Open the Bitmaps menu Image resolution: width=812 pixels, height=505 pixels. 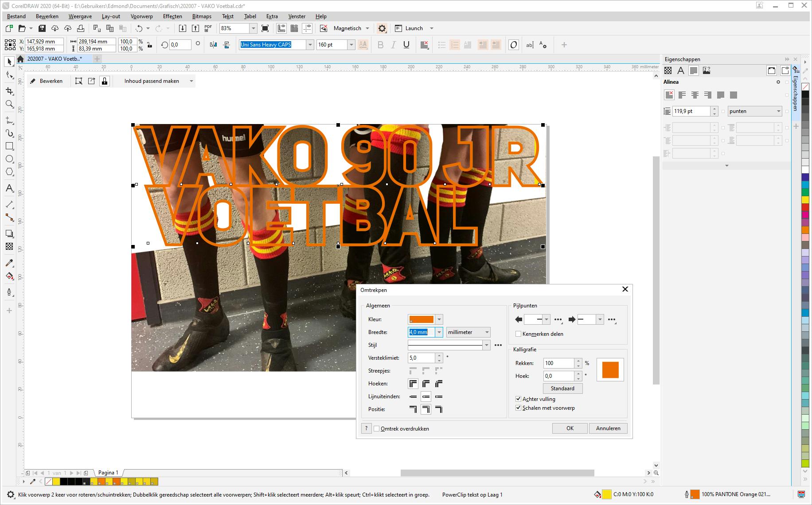tap(202, 16)
